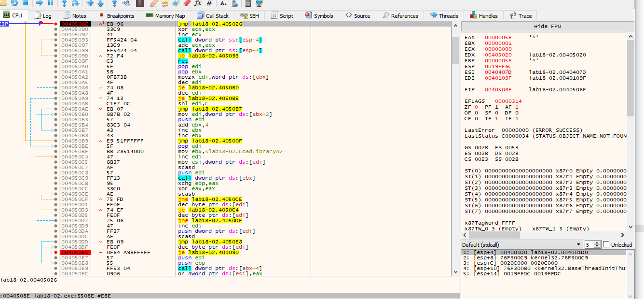Viewport: 644px width, 299px height.
Task: Switch to the Source tab
Action: [357, 15]
